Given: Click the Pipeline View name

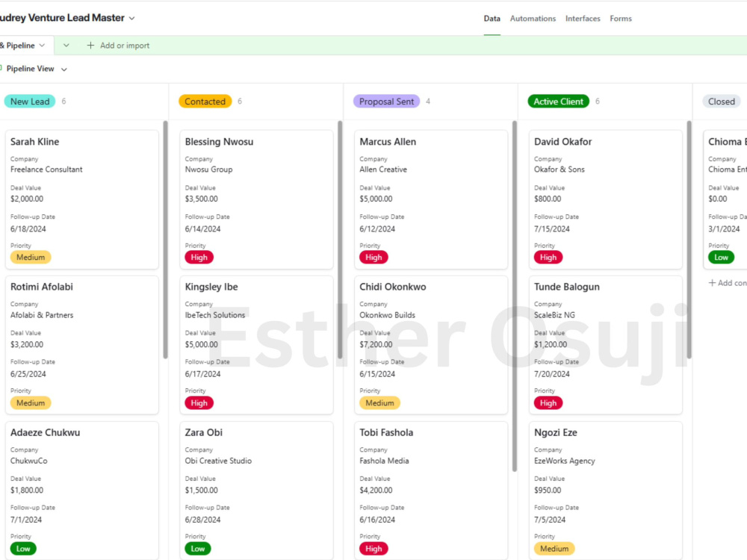Looking at the screenshot, I should (31, 69).
